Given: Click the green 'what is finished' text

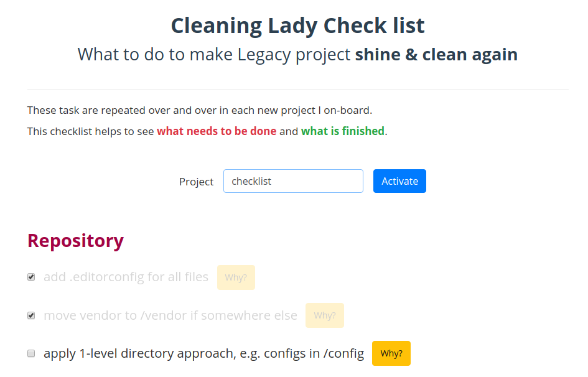Looking at the screenshot, I should (343, 131).
